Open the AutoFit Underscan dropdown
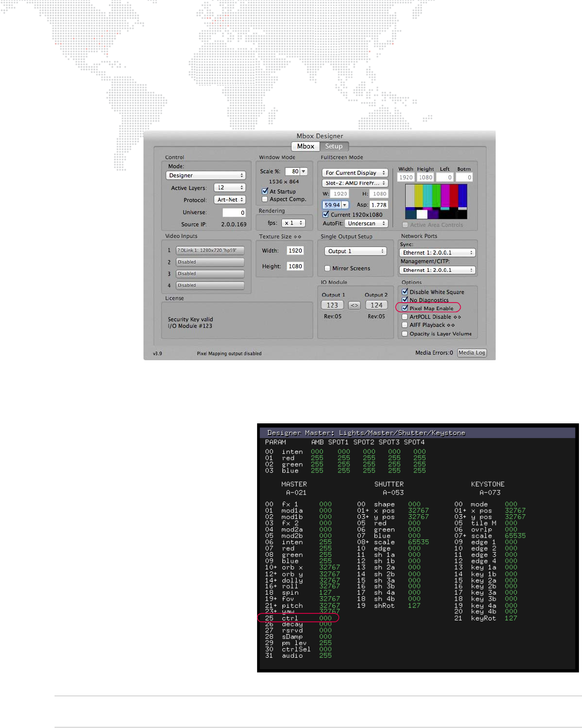The width and height of the screenshot is (582, 728). click(x=366, y=223)
